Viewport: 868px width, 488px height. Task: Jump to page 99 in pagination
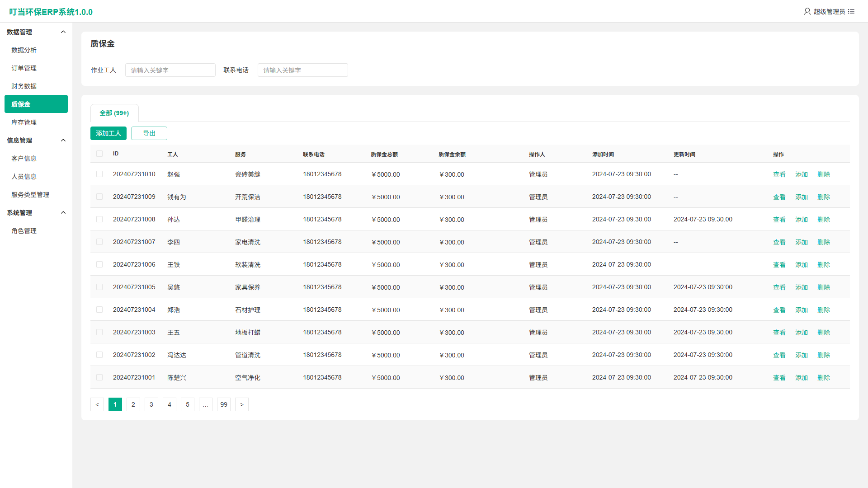pyautogui.click(x=224, y=404)
